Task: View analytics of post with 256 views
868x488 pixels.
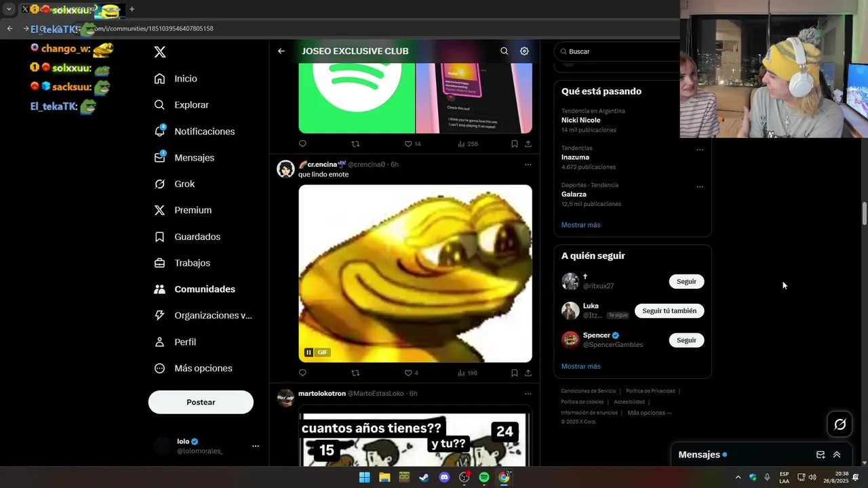Action: (x=468, y=144)
